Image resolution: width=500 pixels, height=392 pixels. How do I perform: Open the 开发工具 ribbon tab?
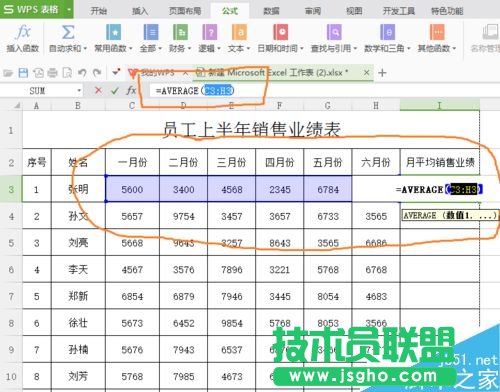[x=399, y=11]
